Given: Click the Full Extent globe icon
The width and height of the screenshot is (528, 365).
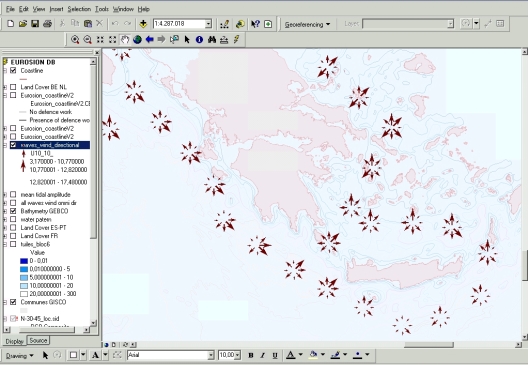Looking at the screenshot, I should pyautogui.click(x=137, y=40).
